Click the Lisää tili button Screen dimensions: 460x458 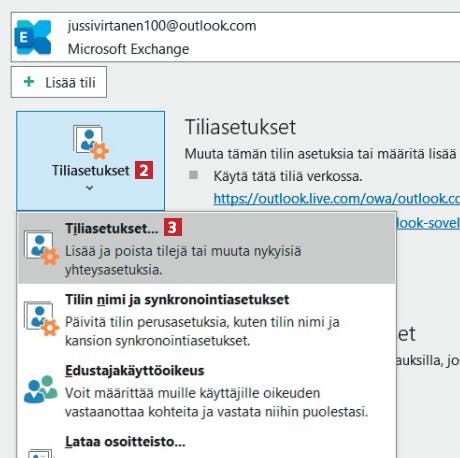coord(59,82)
